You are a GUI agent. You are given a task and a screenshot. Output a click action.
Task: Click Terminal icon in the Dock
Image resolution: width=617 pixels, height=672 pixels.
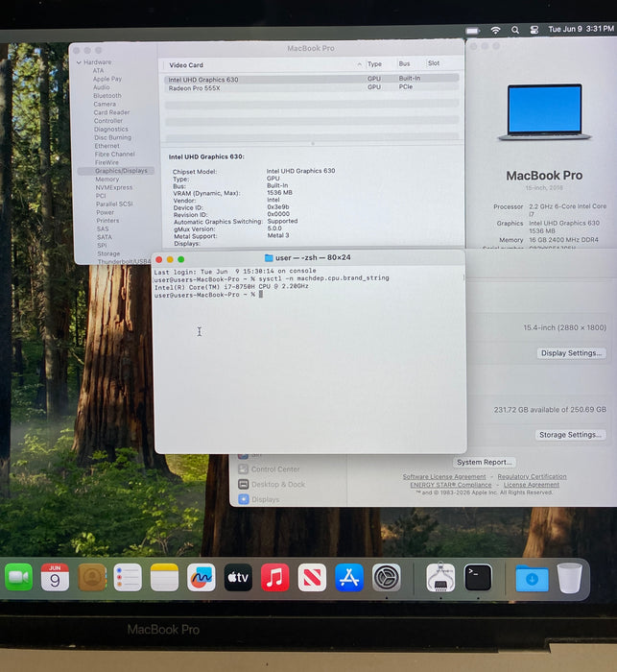coord(478,578)
